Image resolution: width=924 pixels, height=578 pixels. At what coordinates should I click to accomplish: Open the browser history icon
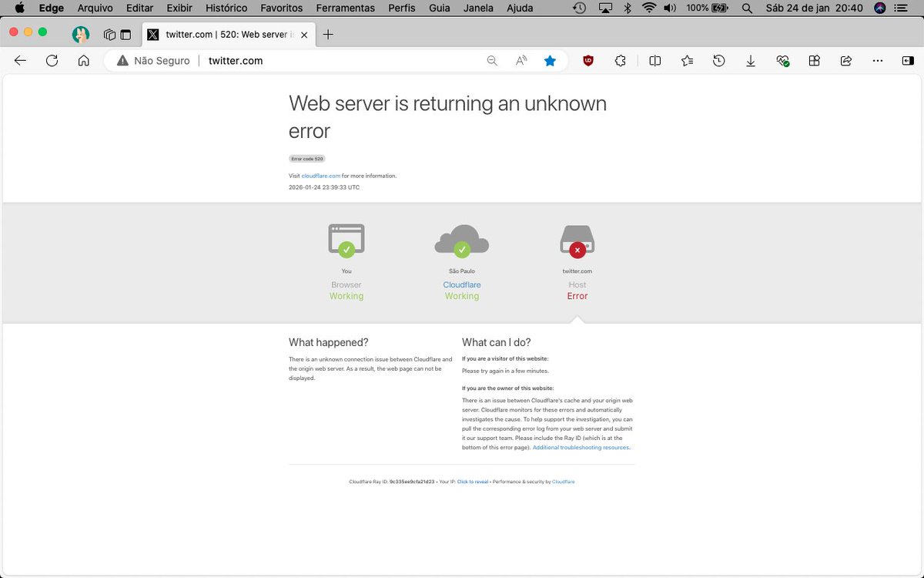tap(718, 61)
